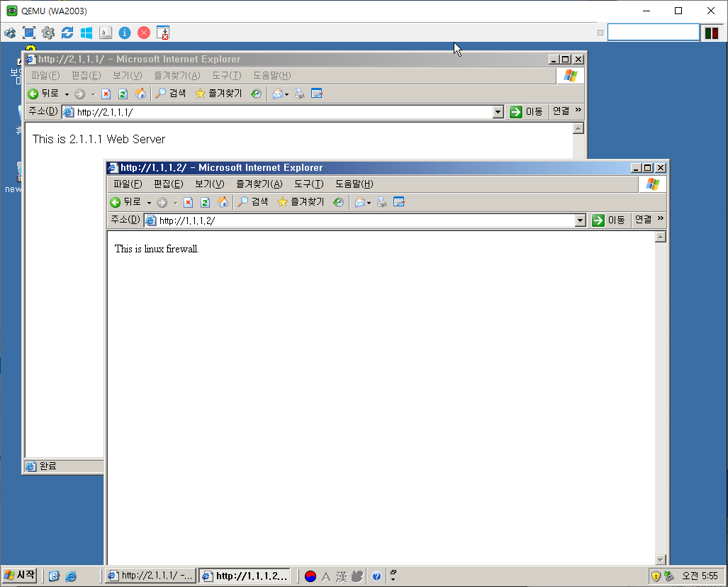Click History icon in 1.1.1.2 IE window
The image size is (728, 587).
coord(338,202)
